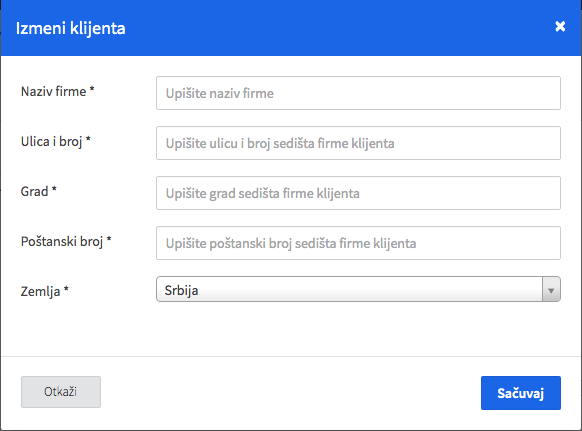
Task: Click into the Poštanski broj field
Action: pos(358,243)
